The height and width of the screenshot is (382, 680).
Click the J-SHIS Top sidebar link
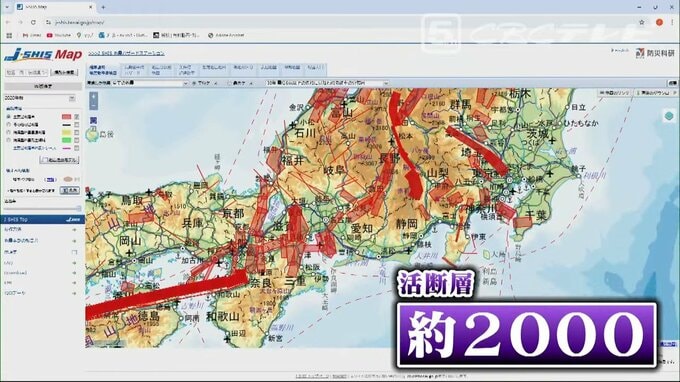point(42,220)
